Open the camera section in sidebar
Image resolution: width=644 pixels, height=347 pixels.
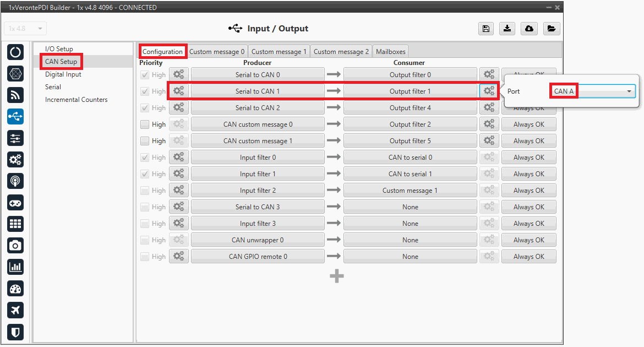[15, 246]
